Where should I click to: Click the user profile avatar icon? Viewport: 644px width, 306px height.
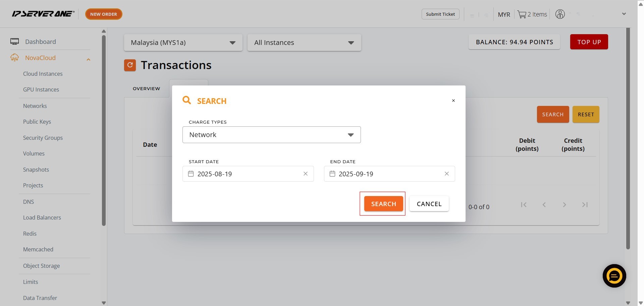(x=560, y=14)
